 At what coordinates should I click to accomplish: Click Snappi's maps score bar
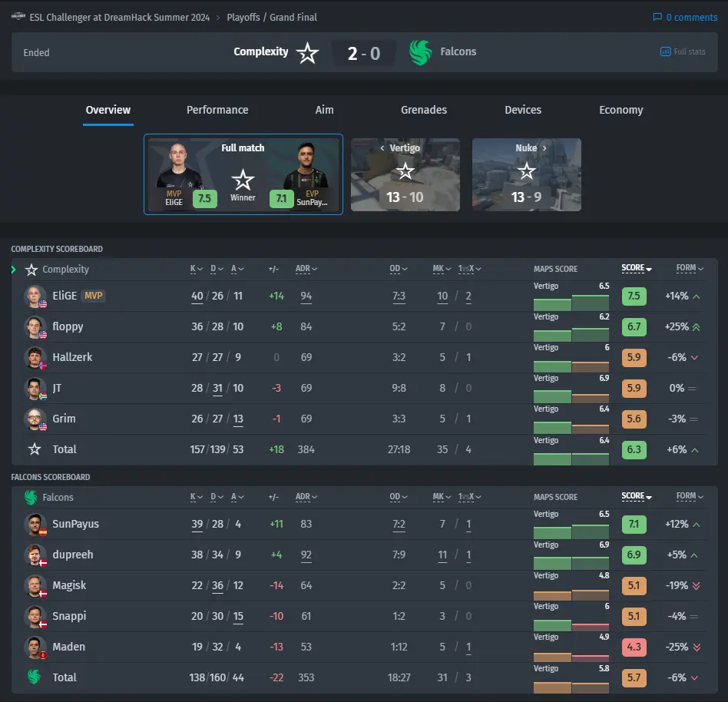click(571, 624)
